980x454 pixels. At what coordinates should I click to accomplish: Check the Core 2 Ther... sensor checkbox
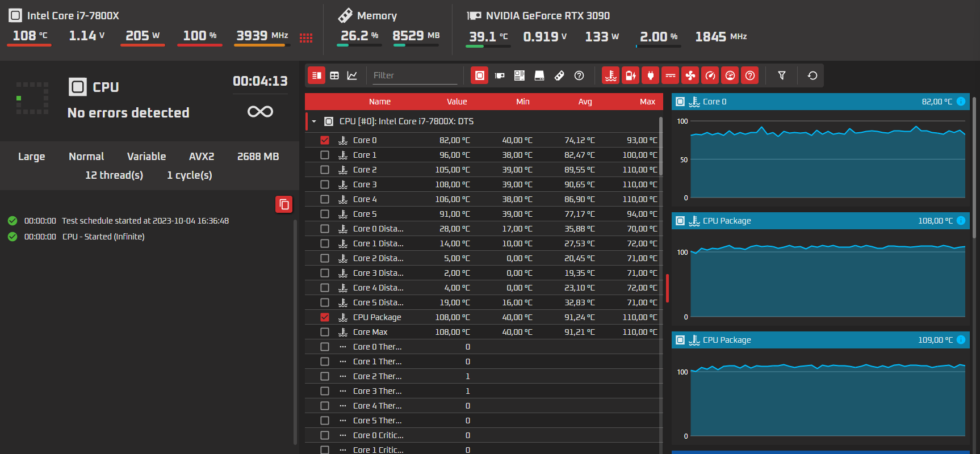point(325,376)
